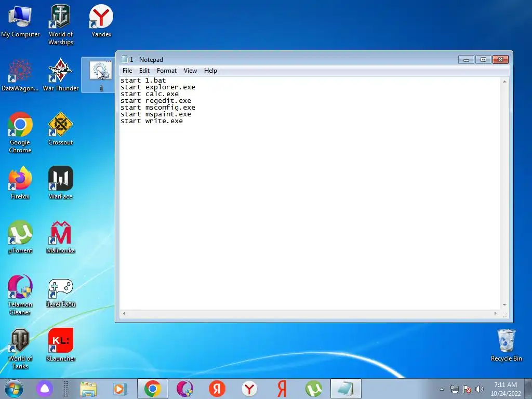Minimize the Notepad window
Viewport: 532px width, 399px height.
pos(466,60)
